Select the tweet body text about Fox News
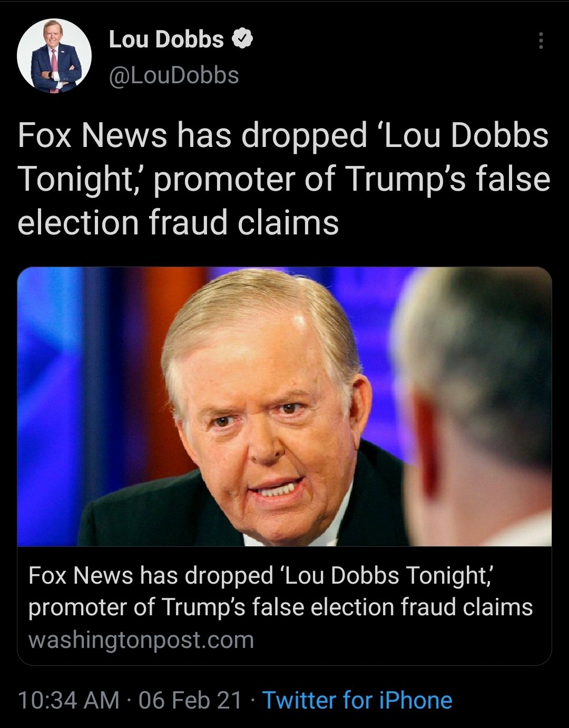The height and width of the screenshot is (728, 569). (x=284, y=179)
